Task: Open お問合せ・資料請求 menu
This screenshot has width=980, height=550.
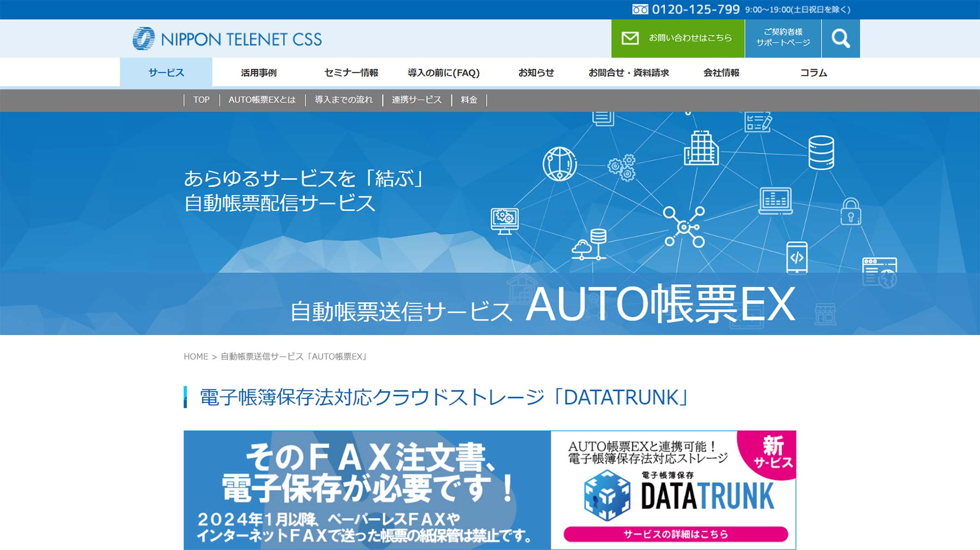Action: 629,72
